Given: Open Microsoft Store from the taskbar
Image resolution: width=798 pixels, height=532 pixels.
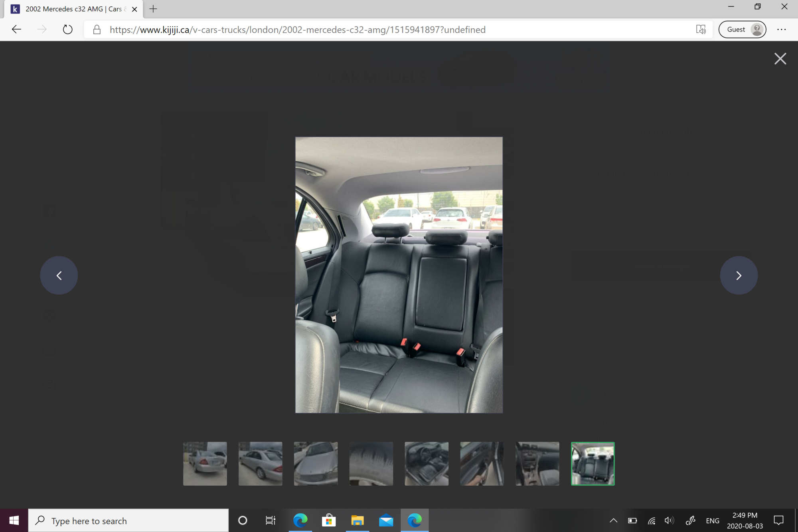Looking at the screenshot, I should tap(329, 520).
